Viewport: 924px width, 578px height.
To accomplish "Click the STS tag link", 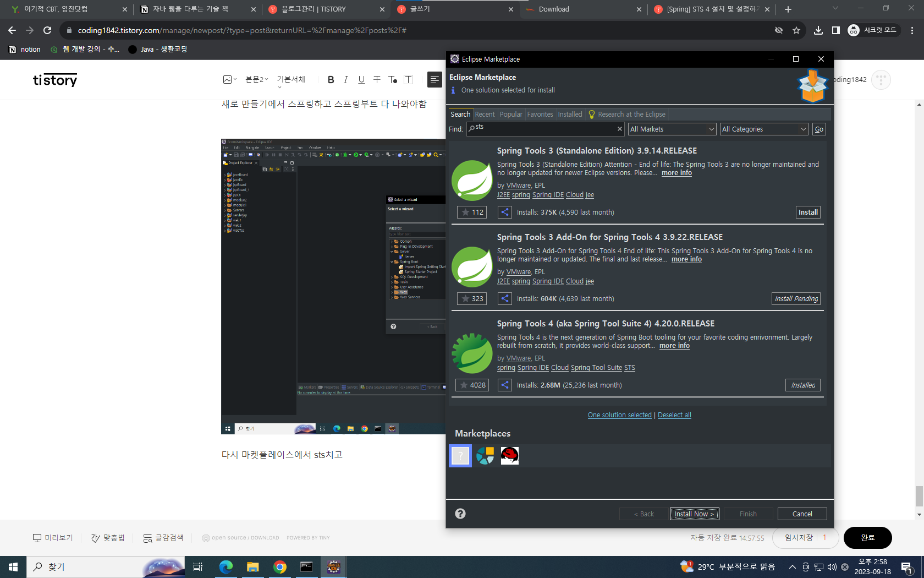I will pyautogui.click(x=629, y=368).
